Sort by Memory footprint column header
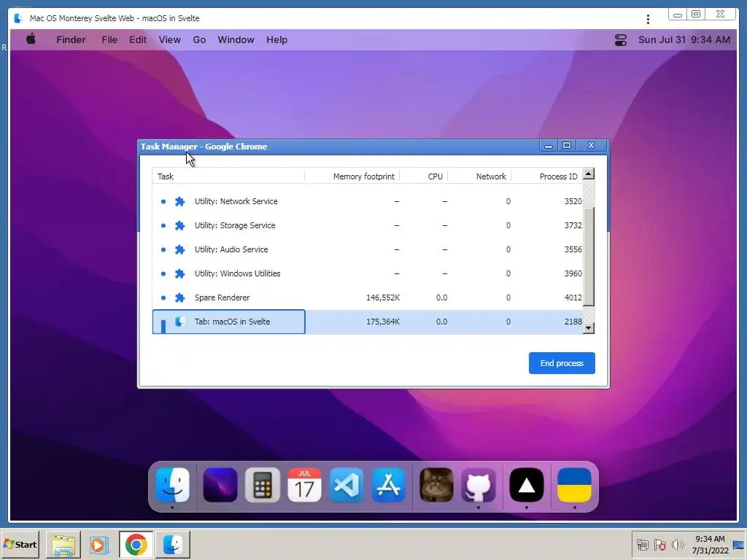Image resolution: width=747 pixels, height=560 pixels. click(x=352, y=176)
